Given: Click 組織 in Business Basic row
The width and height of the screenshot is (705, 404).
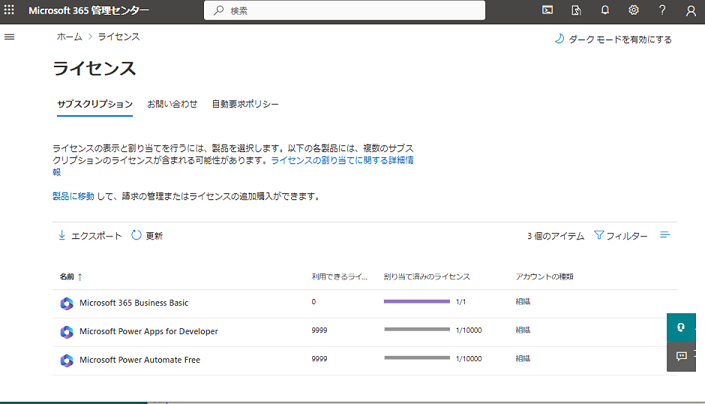Looking at the screenshot, I should pos(523,302).
